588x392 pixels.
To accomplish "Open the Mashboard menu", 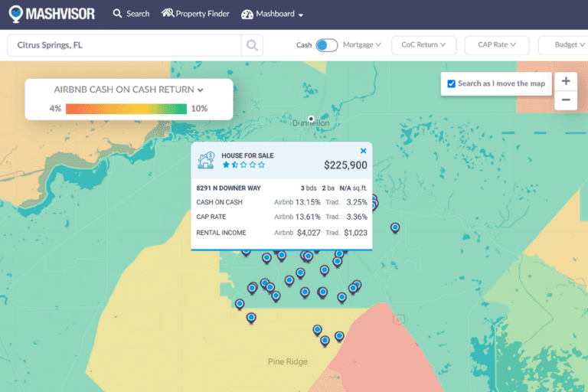I will point(272,15).
